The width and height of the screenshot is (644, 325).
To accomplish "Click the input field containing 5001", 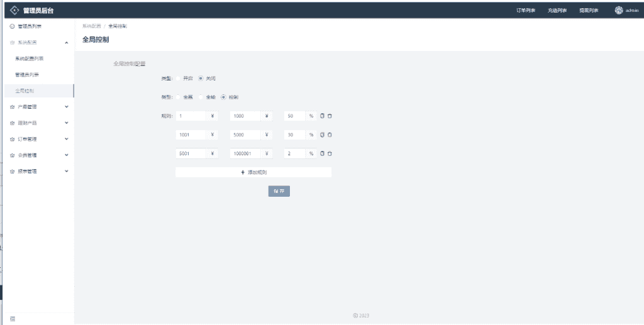I will coord(191,153).
